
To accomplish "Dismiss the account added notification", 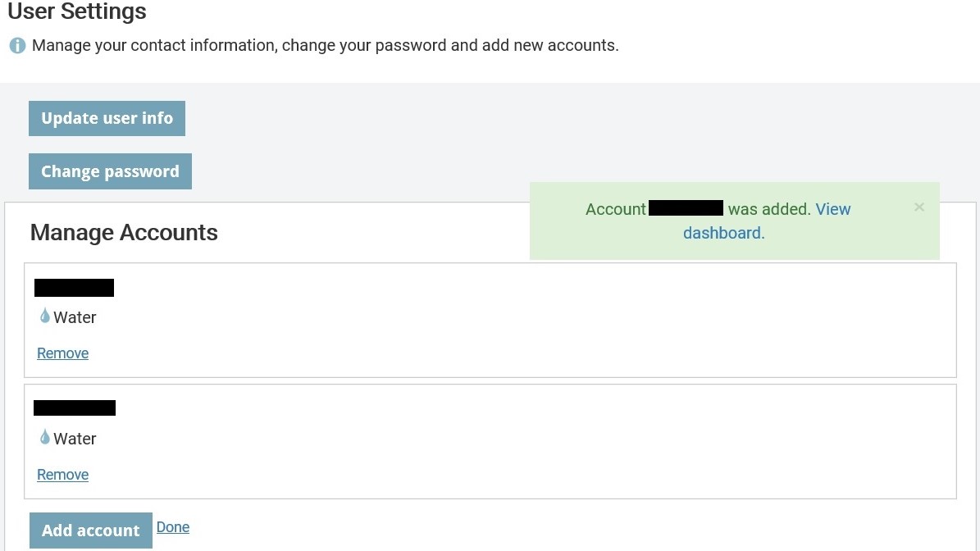I will click(918, 207).
